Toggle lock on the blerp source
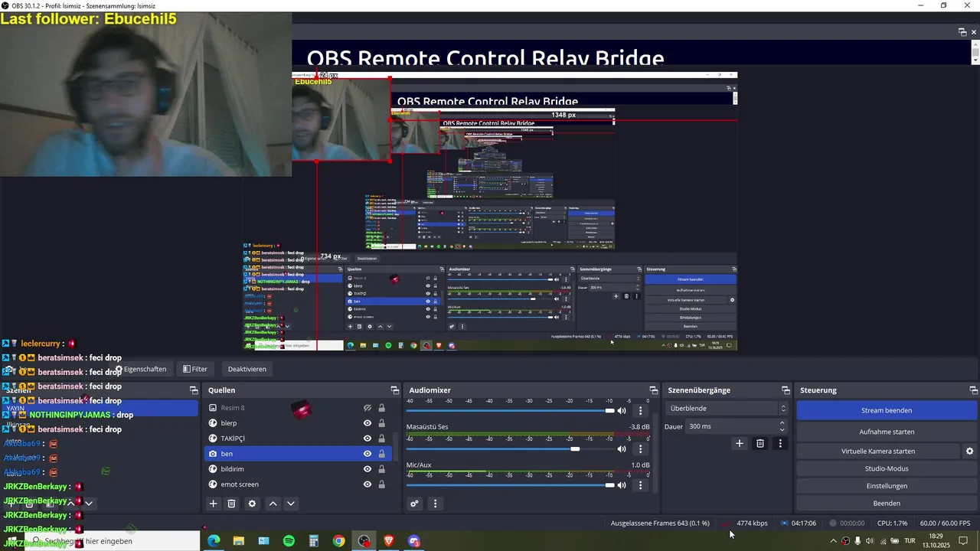The height and width of the screenshot is (551, 980). point(381,423)
